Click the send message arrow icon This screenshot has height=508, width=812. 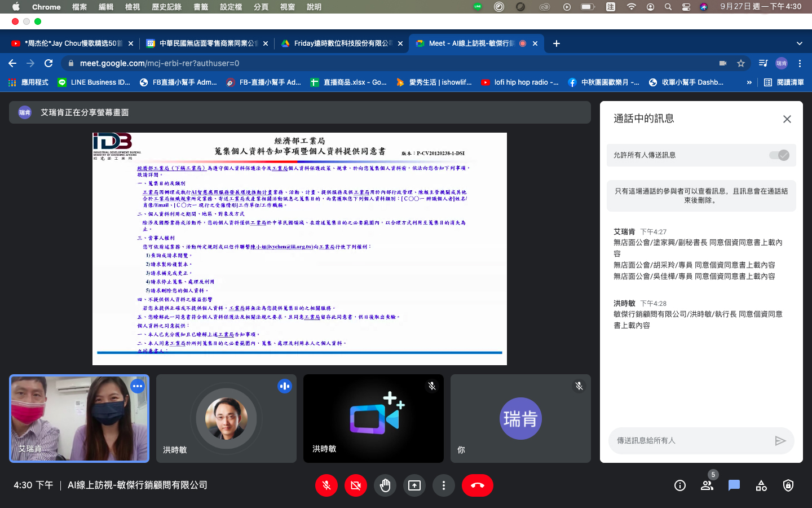coord(780,441)
